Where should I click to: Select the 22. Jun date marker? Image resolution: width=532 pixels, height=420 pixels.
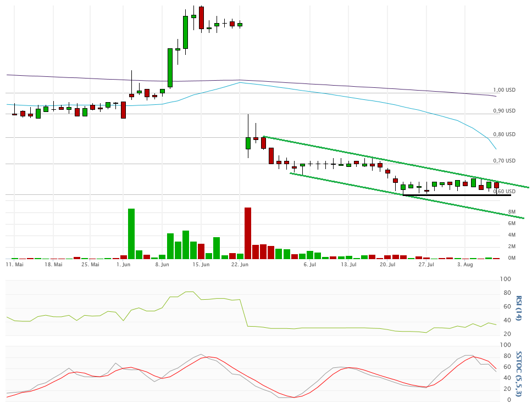240,265
